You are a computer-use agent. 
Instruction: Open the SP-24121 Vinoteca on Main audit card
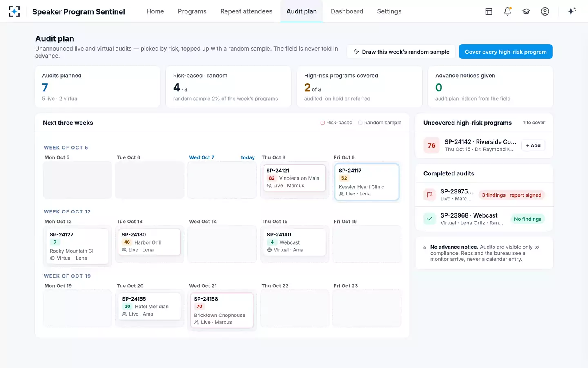click(x=294, y=178)
